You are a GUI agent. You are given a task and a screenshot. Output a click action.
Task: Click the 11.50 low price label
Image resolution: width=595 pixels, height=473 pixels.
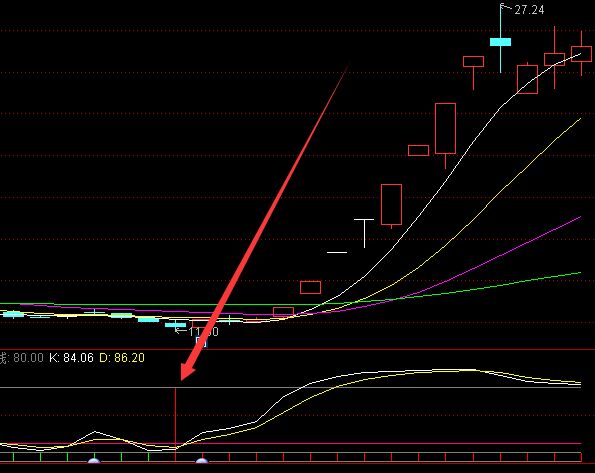(203, 332)
